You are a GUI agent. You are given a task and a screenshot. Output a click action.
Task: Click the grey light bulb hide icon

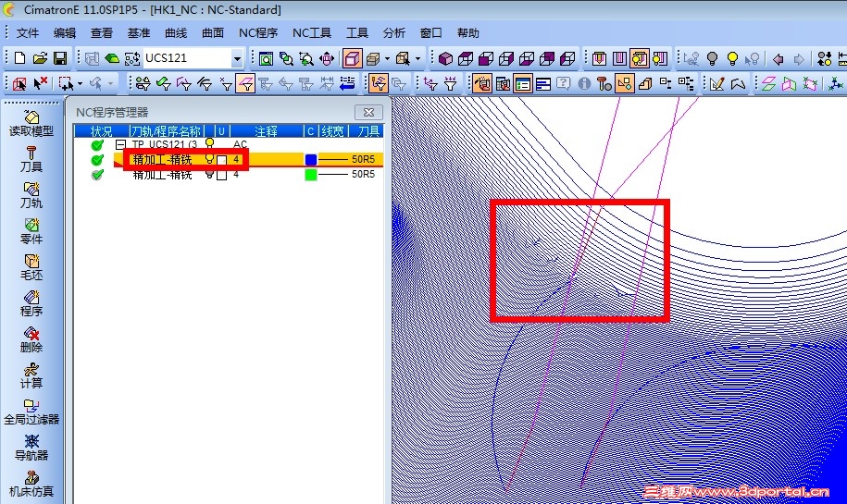pos(712,58)
